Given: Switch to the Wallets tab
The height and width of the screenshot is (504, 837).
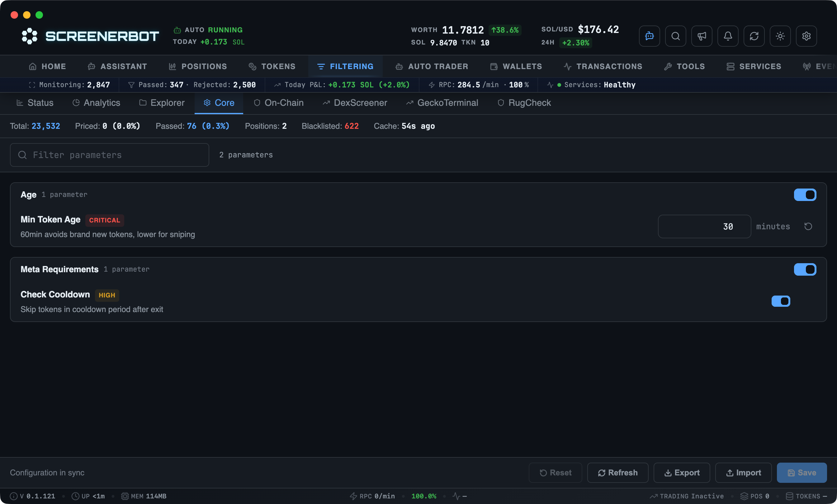Looking at the screenshot, I should 516,67.
